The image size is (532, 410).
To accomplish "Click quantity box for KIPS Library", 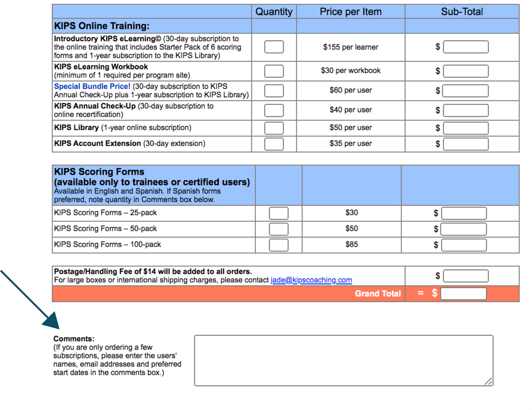I will pyautogui.click(x=274, y=128).
